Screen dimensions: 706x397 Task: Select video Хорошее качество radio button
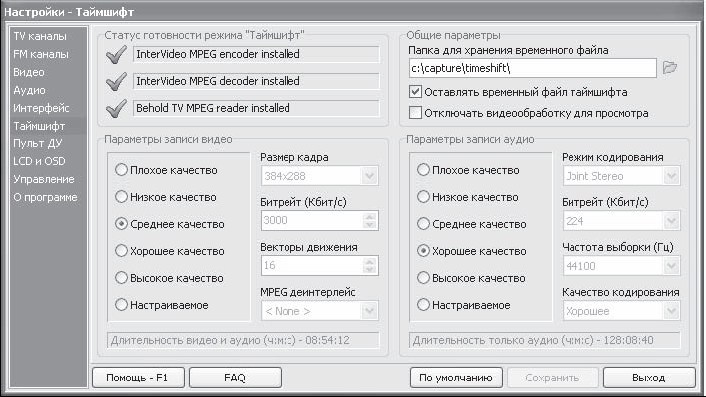121,251
